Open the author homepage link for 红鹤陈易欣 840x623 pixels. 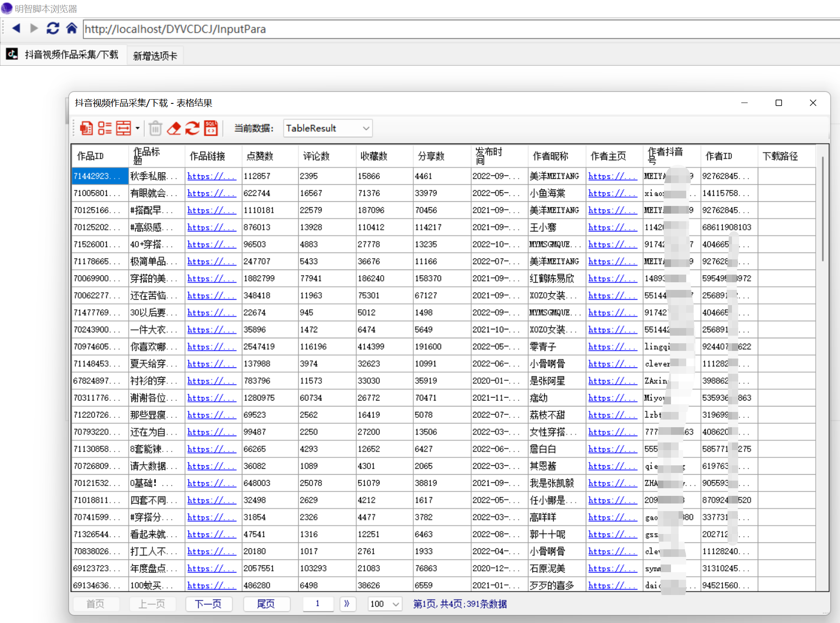coord(613,278)
